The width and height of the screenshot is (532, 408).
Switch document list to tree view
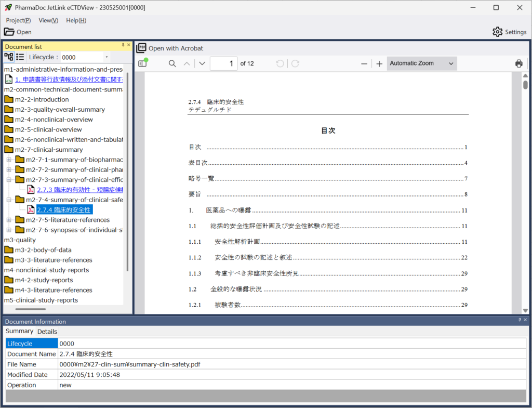[8, 57]
